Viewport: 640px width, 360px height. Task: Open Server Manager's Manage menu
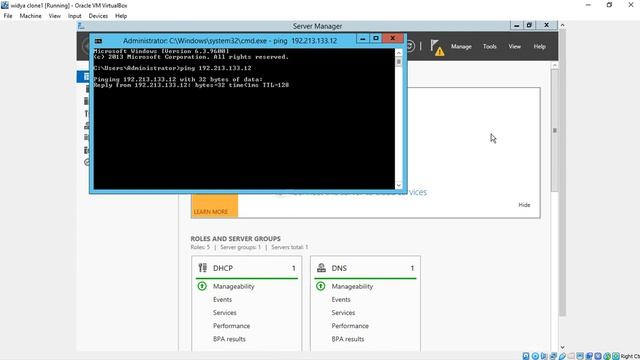[461, 47]
